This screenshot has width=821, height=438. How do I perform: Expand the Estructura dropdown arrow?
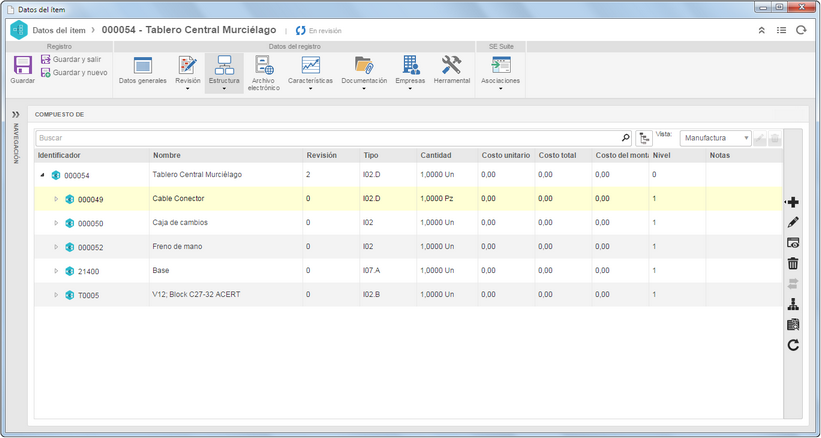(224, 88)
